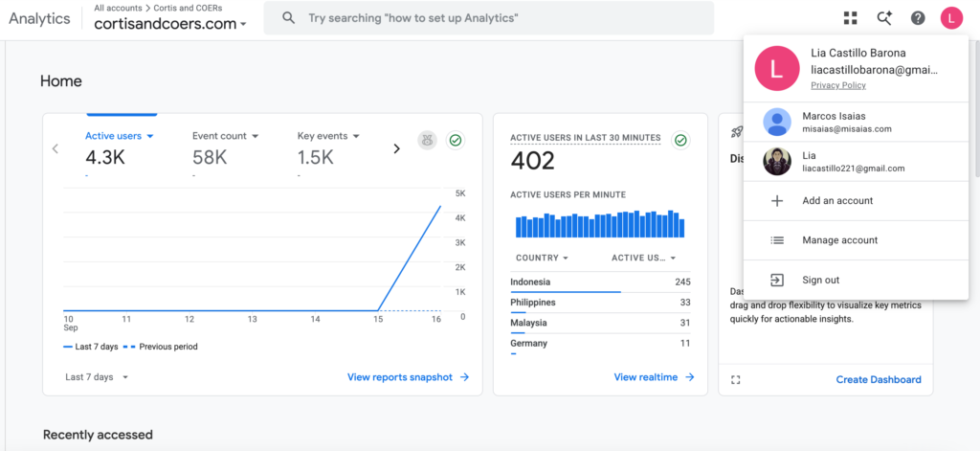980x451 pixels.
Task: Click the 1.5K key events value
Action: pyautogui.click(x=316, y=158)
